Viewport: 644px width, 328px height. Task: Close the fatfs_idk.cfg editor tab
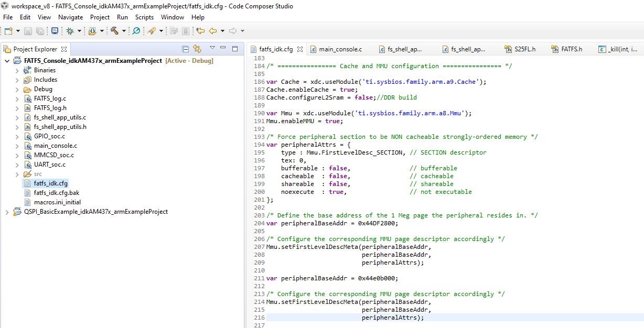click(300, 49)
